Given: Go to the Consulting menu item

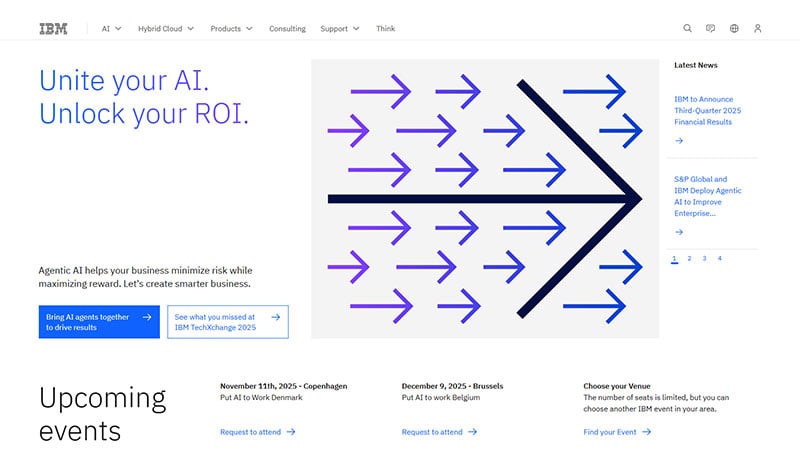Looking at the screenshot, I should click(287, 29).
